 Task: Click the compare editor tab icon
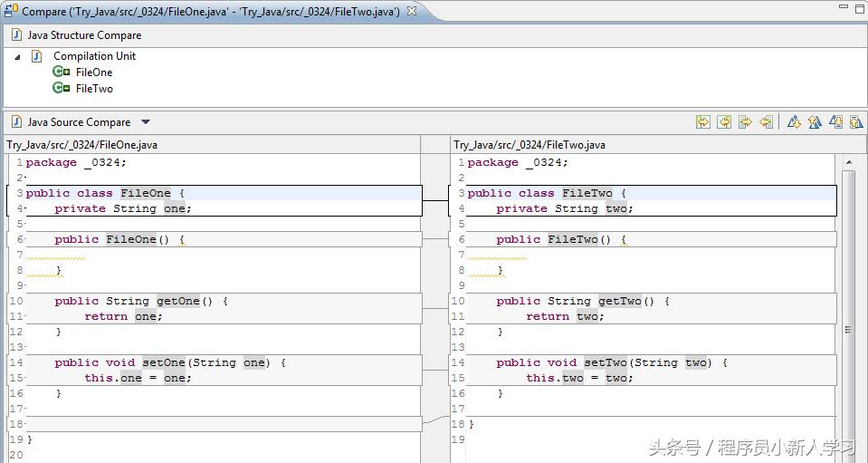[11, 10]
